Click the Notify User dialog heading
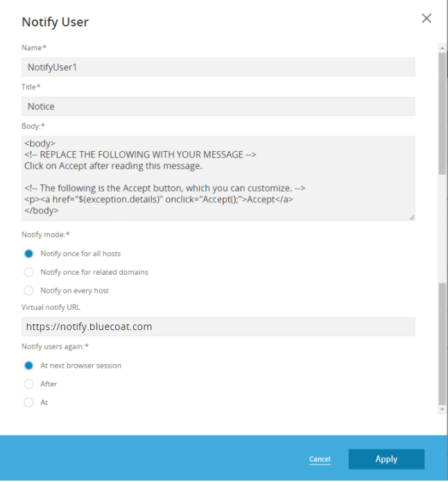The width and height of the screenshot is (448, 482). pyautogui.click(x=55, y=22)
